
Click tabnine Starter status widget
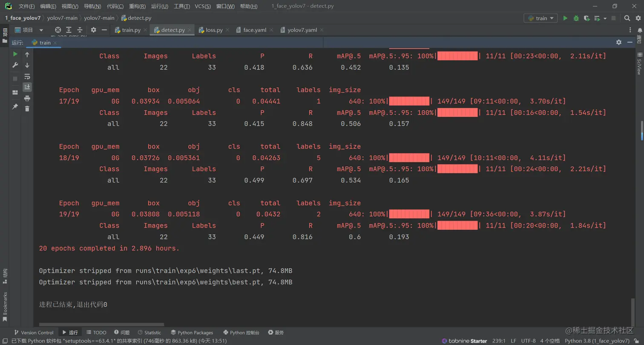[x=464, y=341]
